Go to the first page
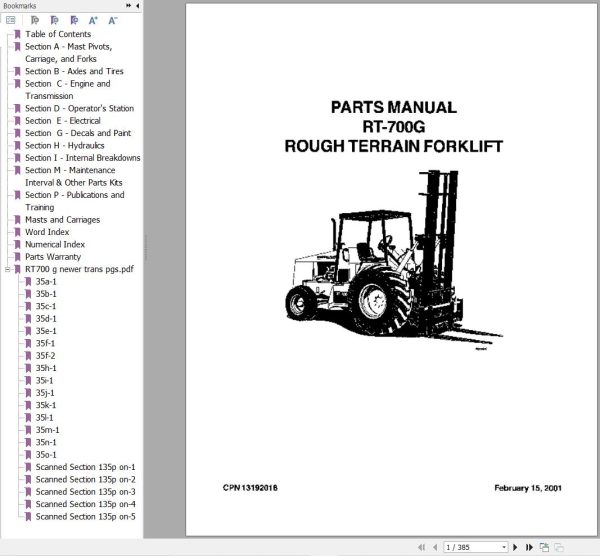 (x=421, y=547)
